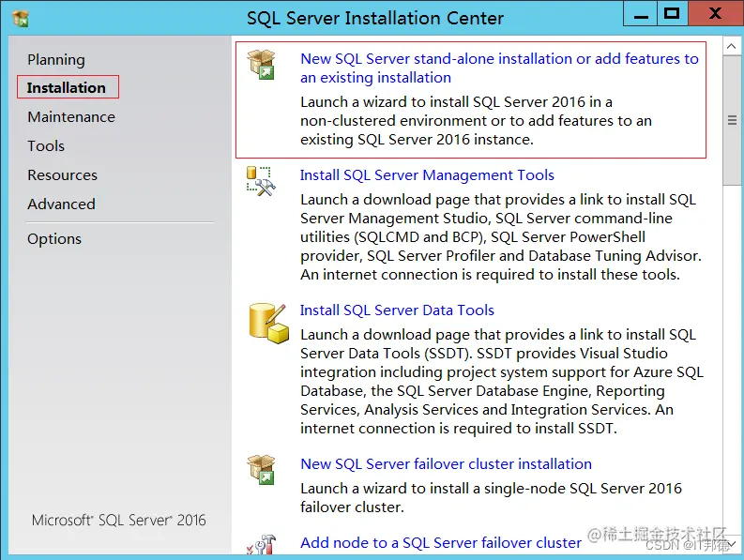Click the 'Microsoft SQL Server 2016' branding text
744x560 pixels.
pyautogui.click(x=118, y=521)
